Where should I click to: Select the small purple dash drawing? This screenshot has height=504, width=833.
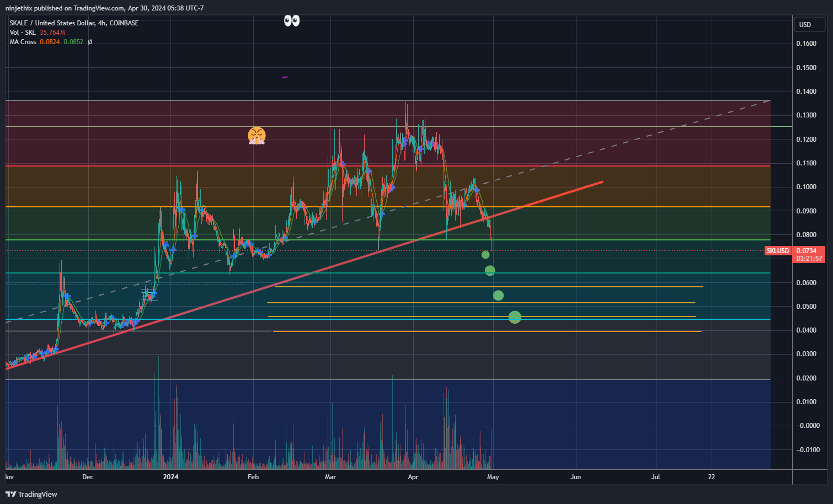pyautogui.click(x=285, y=77)
